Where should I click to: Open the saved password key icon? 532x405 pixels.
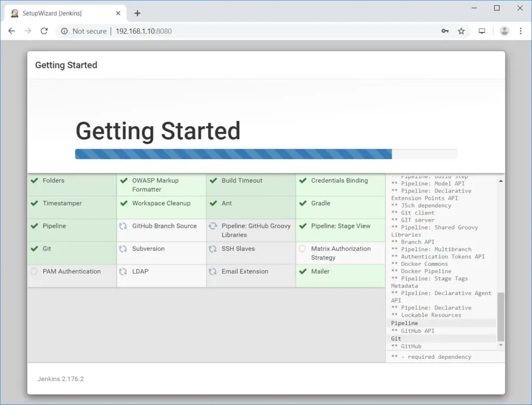coord(445,31)
